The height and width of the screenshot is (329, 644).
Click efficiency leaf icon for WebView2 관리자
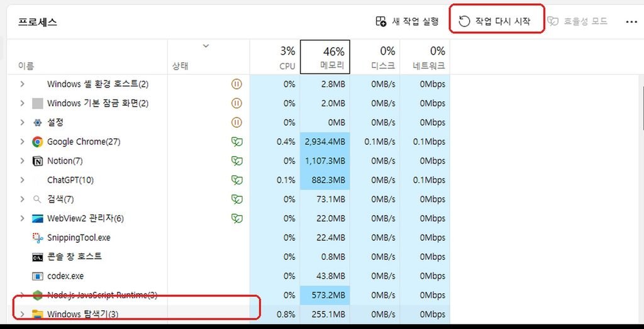click(236, 218)
